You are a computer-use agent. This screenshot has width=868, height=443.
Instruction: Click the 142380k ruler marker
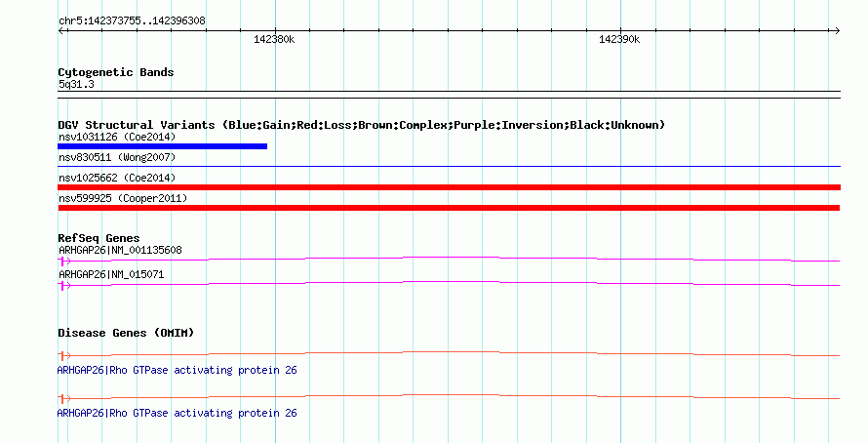click(x=274, y=39)
